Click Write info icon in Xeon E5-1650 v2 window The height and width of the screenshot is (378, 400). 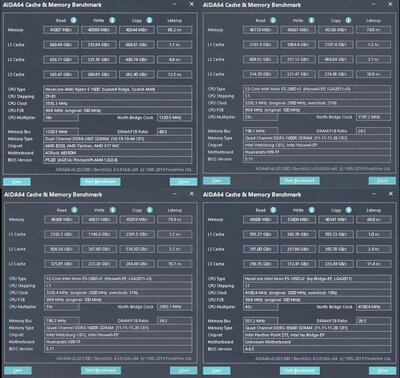pyautogui.click(x=311, y=210)
